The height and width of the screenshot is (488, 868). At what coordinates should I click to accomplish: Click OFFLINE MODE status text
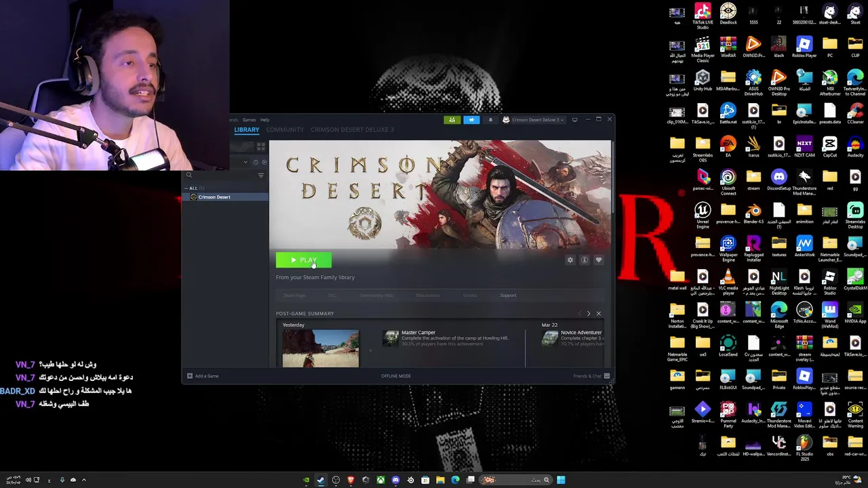click(x=396, y=376)
